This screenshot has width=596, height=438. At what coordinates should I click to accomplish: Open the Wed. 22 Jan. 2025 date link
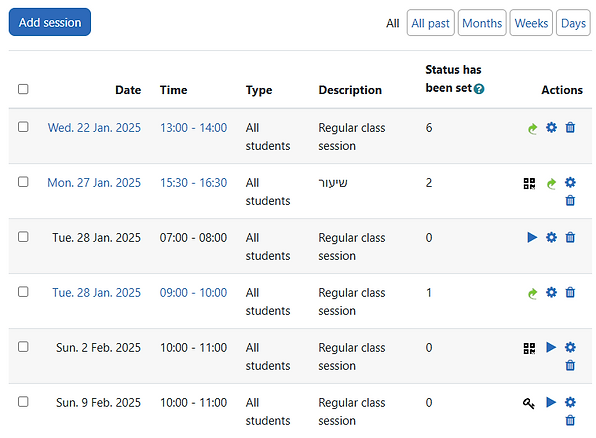[x=94, y=128]
